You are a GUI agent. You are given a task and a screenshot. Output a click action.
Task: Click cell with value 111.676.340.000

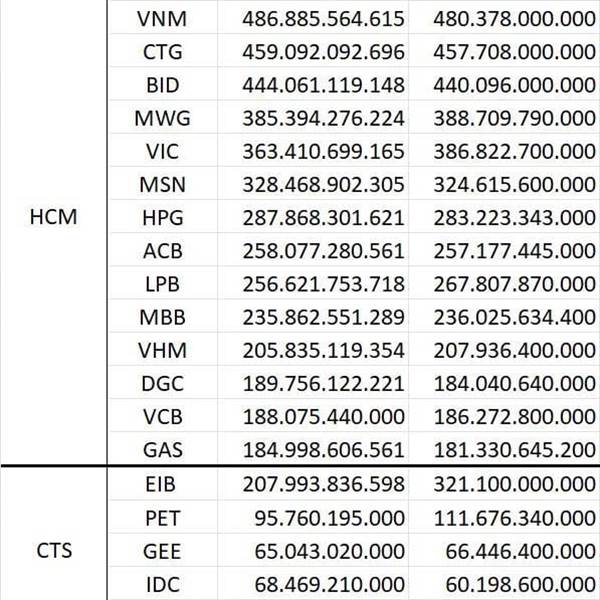pos(515,517)
